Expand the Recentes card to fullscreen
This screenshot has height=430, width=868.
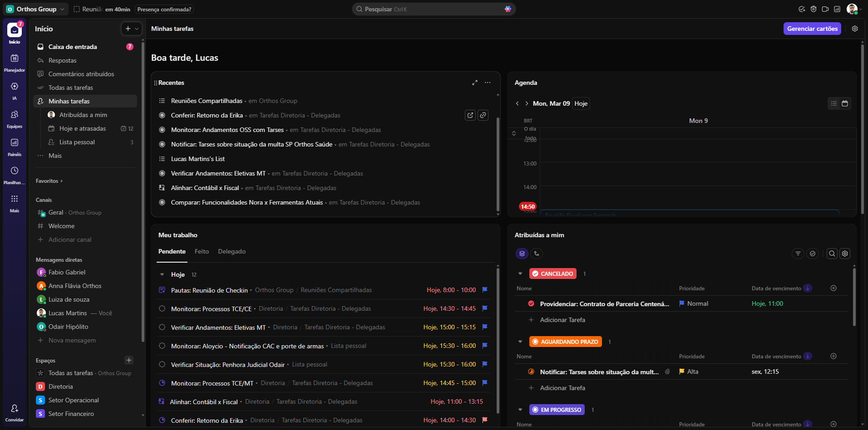pos(474,83)
